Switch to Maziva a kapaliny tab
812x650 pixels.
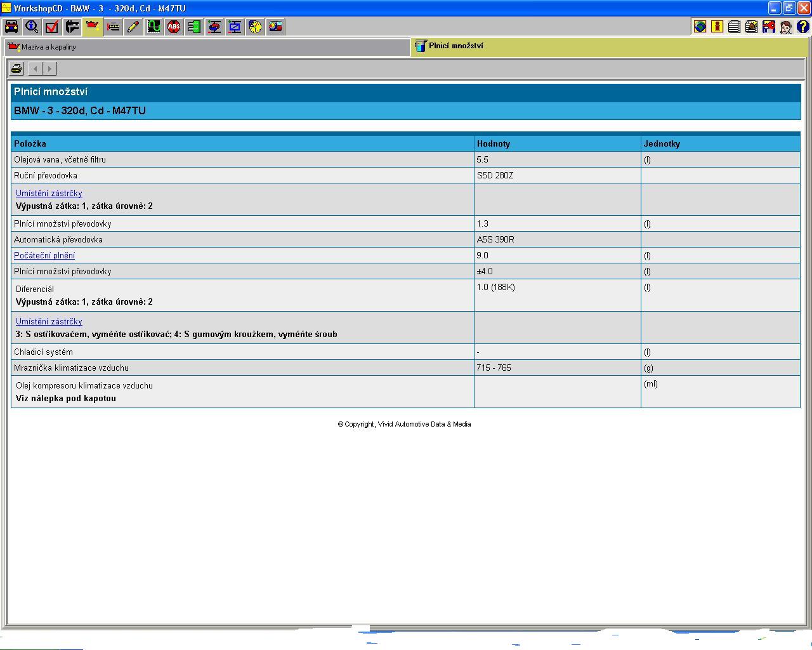click(x=207, y=47)
